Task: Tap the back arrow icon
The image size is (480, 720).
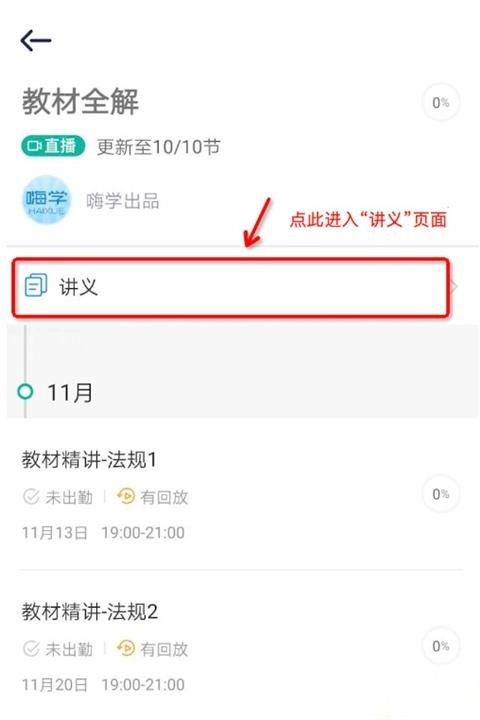Action: pyautogui.click(x=36, y=40)
